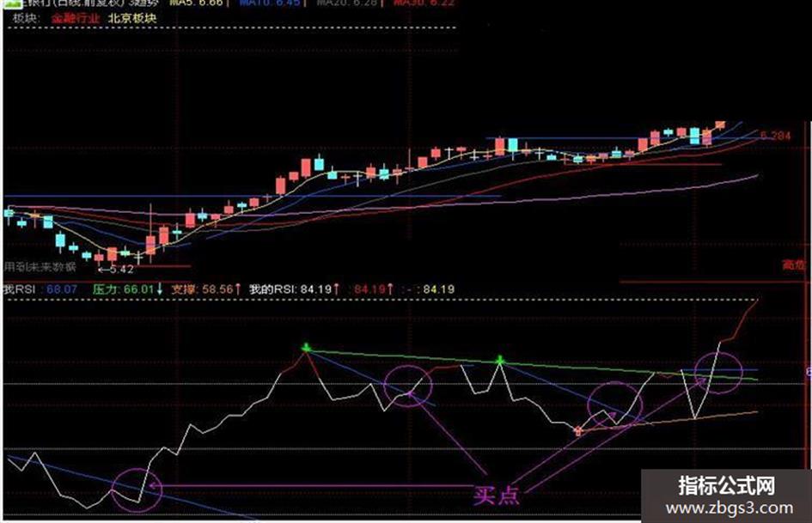Select the MA30 red indicator label

click(x=423, y=3)
